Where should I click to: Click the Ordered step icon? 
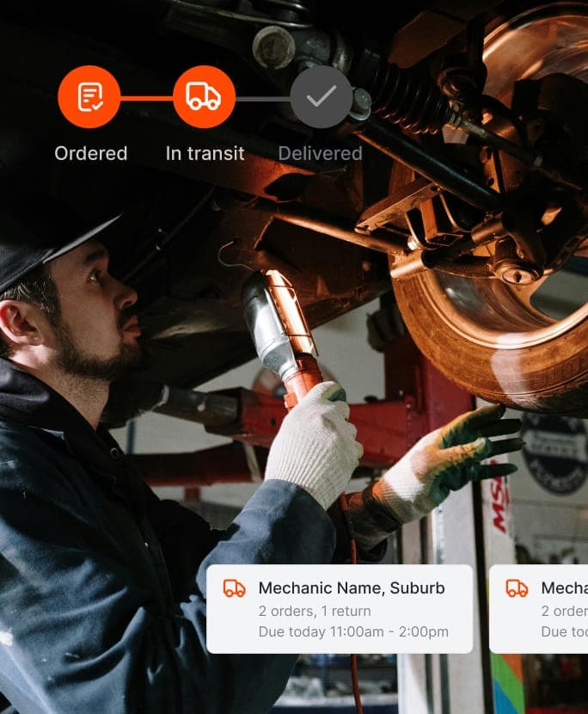pyautogui.click(x=89, y=97)
